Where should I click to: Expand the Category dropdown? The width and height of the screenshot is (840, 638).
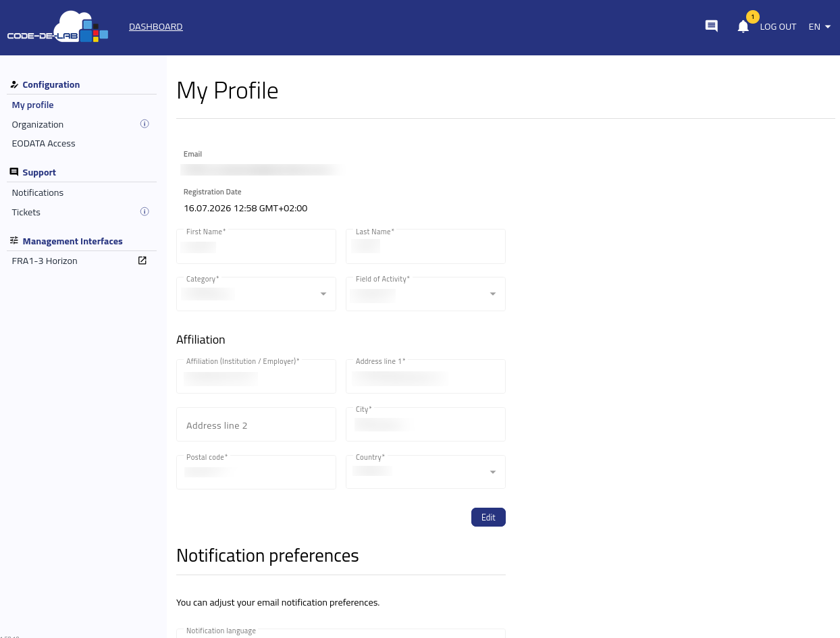256,294
